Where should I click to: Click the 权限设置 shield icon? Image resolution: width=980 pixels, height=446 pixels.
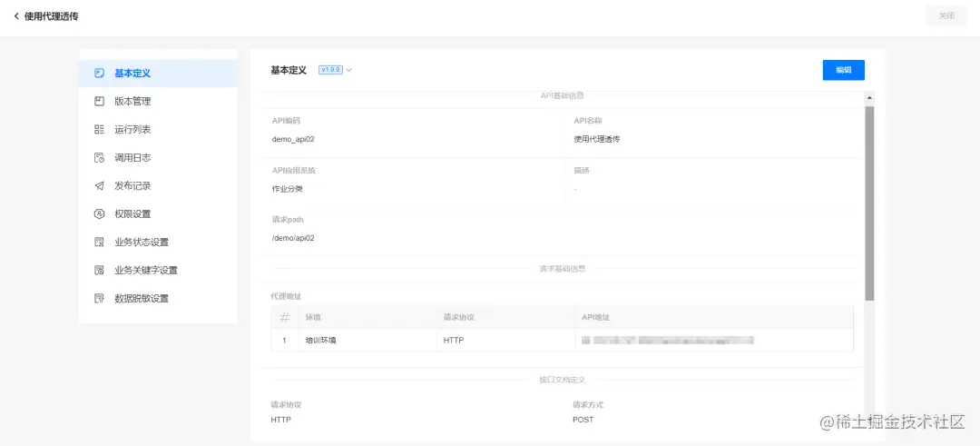pyautogui.click(x=99, y=214)
